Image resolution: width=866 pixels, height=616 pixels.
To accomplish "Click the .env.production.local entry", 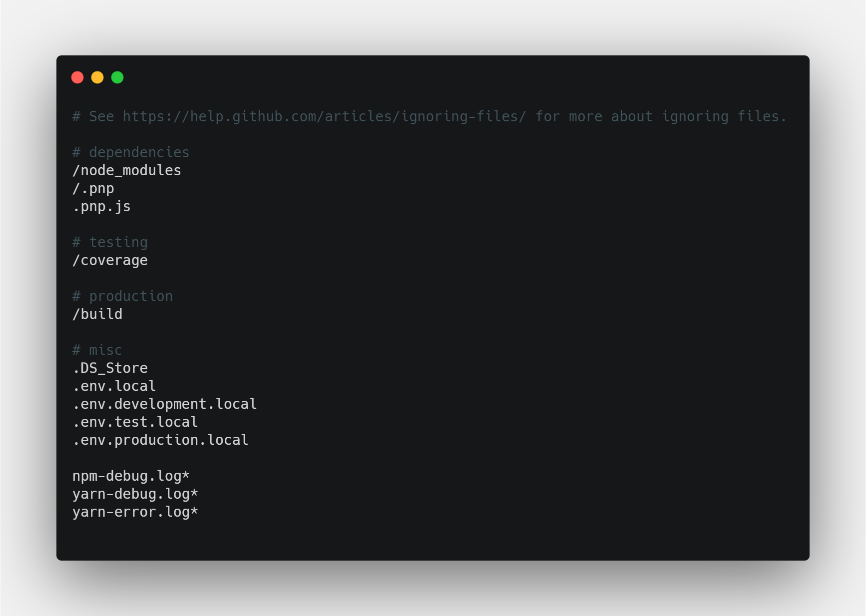I will pos(160,440).
